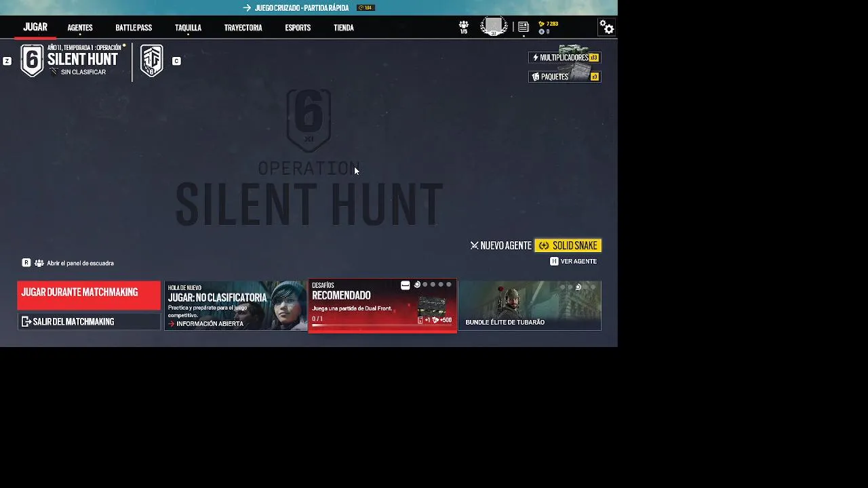Select the active first challenge page dot
Image resolution: width=868 pixels, height=488 pixels.
pyautogui.click(x=417, y=285)
